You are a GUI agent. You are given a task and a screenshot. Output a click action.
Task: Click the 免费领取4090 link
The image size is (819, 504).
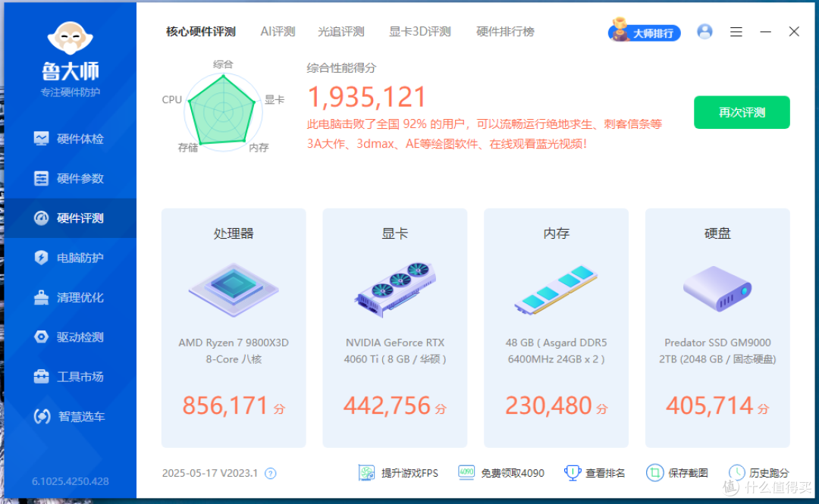513,473
